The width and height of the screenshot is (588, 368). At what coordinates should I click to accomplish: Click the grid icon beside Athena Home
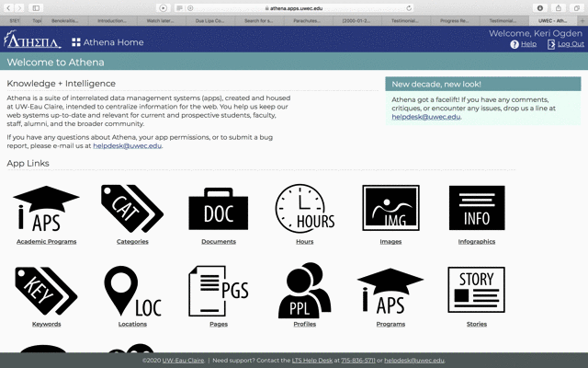76,42
